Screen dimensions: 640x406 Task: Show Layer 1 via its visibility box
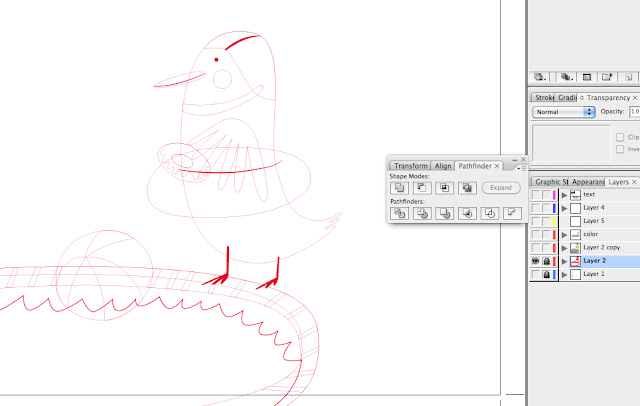536,274
